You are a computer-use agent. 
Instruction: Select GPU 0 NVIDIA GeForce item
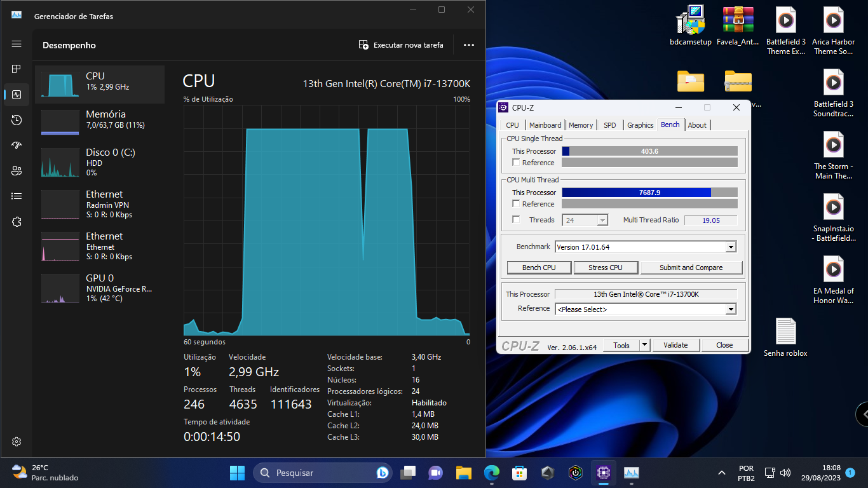[x=100, y=288]
